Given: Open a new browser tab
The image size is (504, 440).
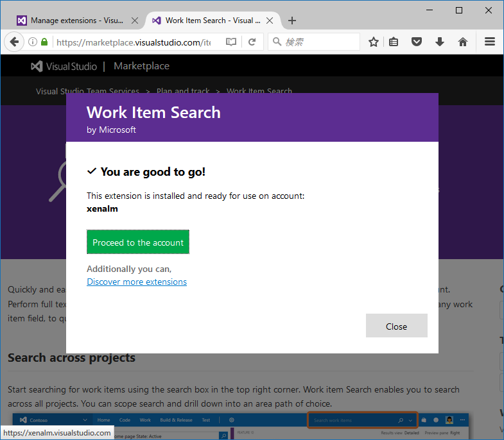Looking at the screenshot, I should (x=292, y=21).
